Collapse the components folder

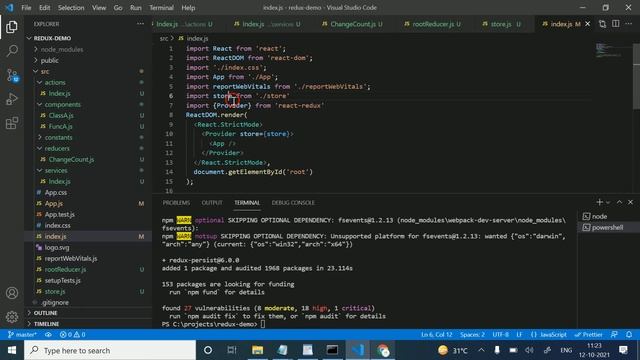(88, 104)
